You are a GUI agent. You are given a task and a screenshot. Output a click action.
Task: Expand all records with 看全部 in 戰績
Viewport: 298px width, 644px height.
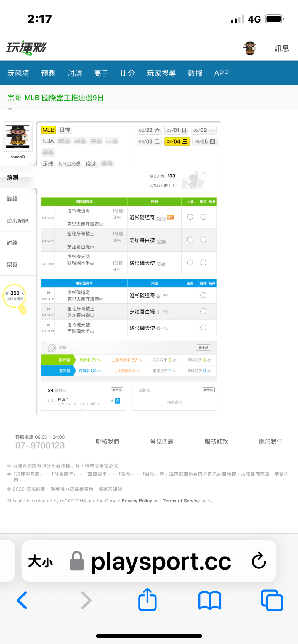(x=203, y=348)
